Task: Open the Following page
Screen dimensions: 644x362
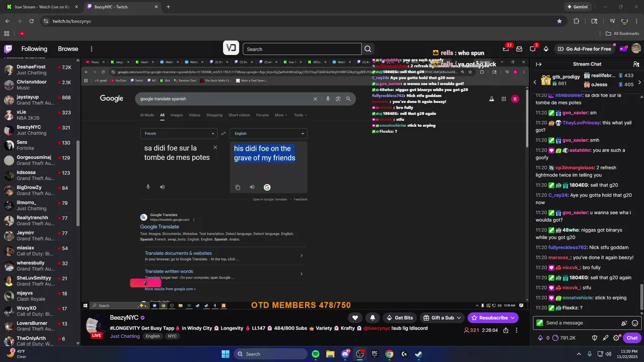Action: pos(34,49)
